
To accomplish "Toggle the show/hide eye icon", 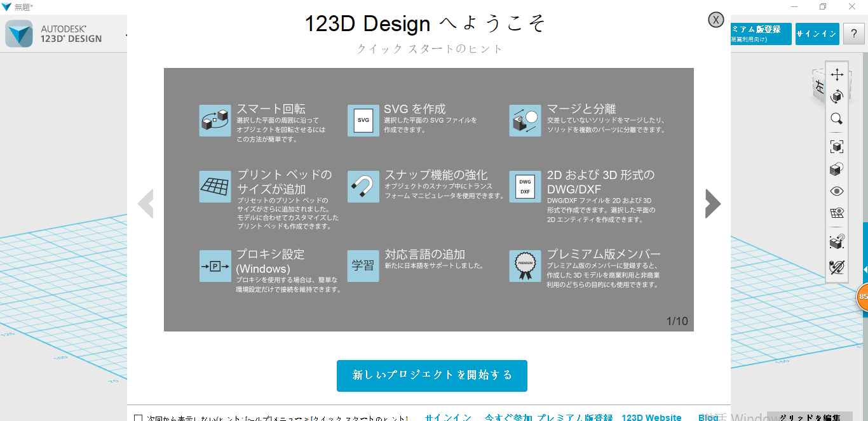I will click(x=837, y=191).
